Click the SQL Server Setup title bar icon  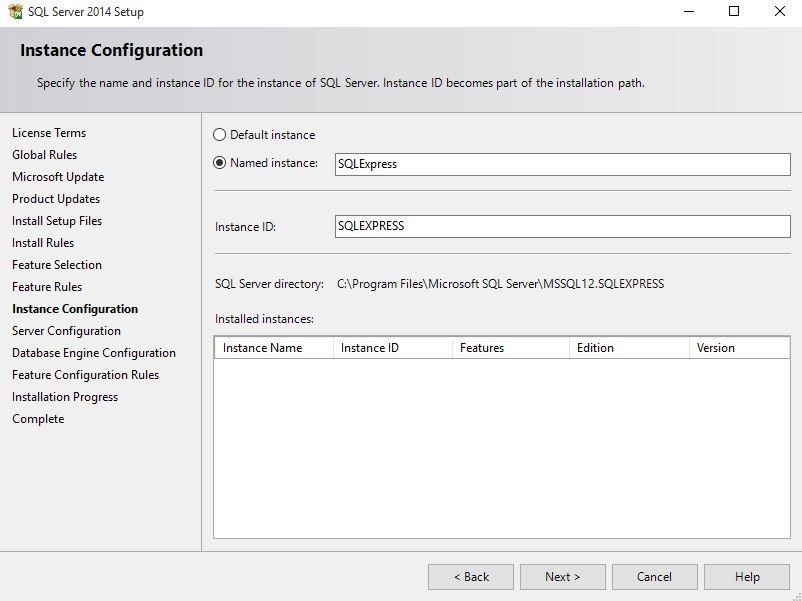click(15, 11)
